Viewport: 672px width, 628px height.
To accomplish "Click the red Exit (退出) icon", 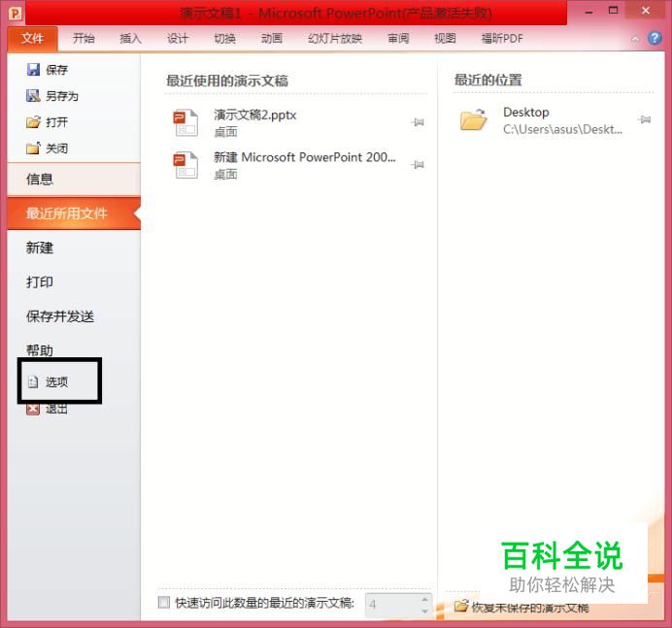I will tap(33, 410).
